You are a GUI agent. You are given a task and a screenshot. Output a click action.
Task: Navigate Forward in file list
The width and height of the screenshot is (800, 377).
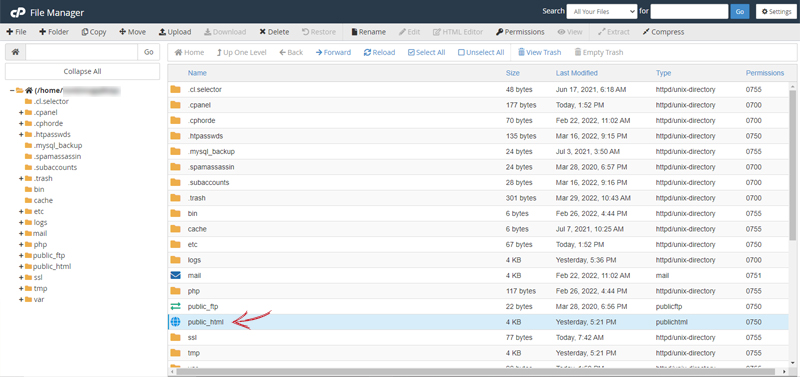[x=333, y=52]
